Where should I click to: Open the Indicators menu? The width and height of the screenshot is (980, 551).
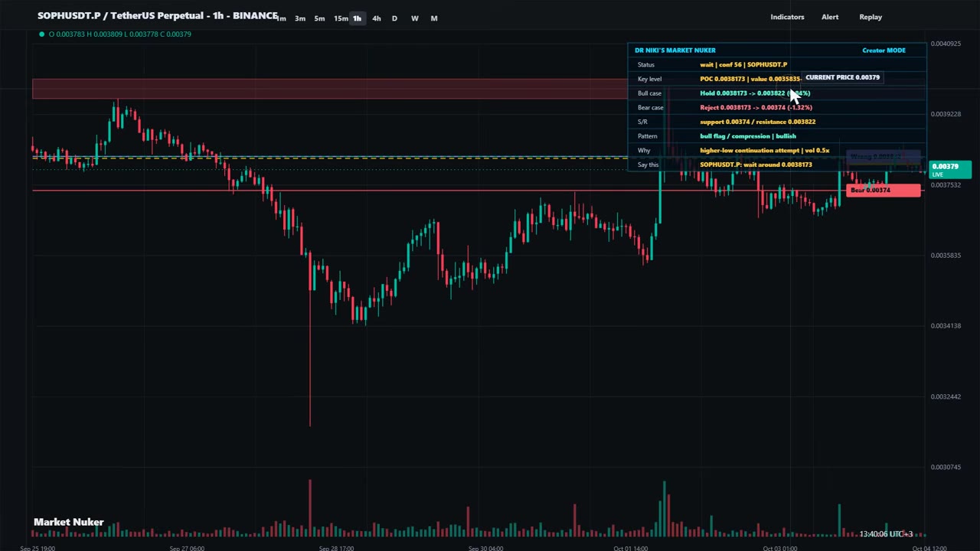787,17
